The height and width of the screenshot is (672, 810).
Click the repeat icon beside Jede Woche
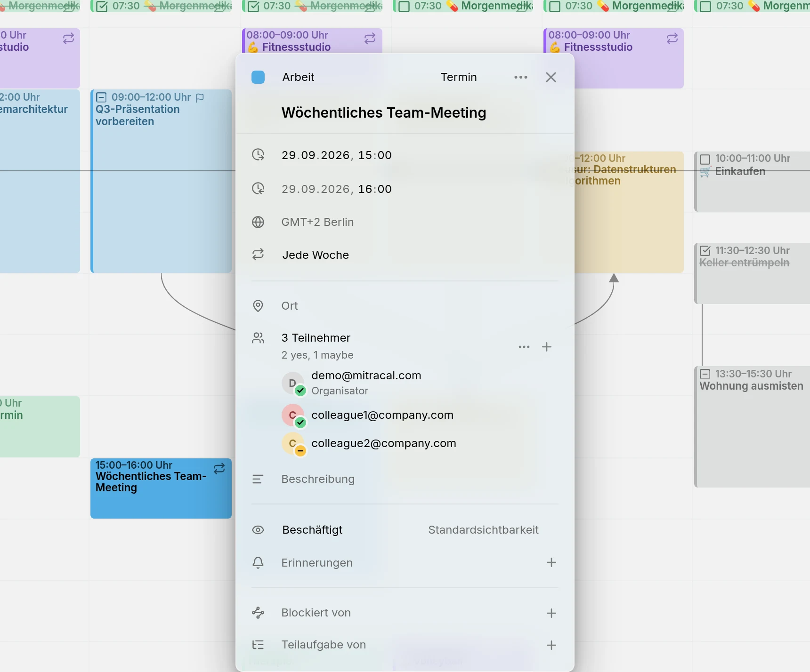pyautogui.click(x=258, y=255)
